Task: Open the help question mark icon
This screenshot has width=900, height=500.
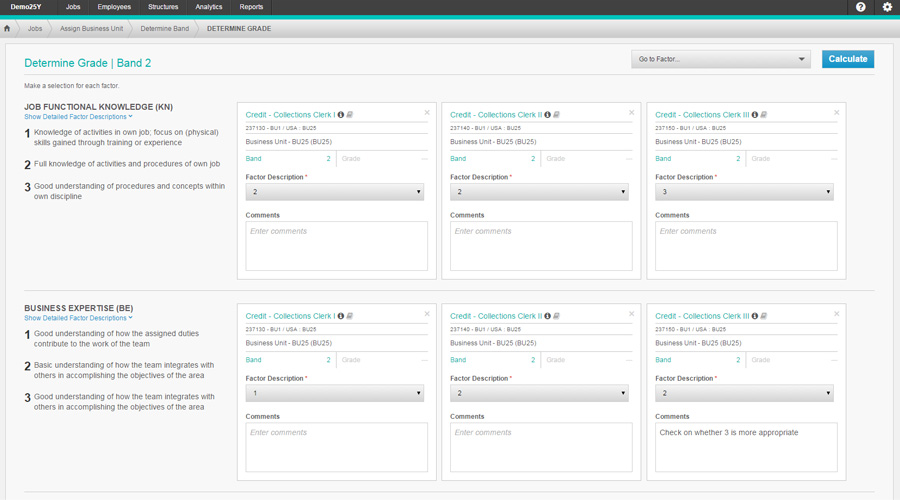Action: [860, 7]
